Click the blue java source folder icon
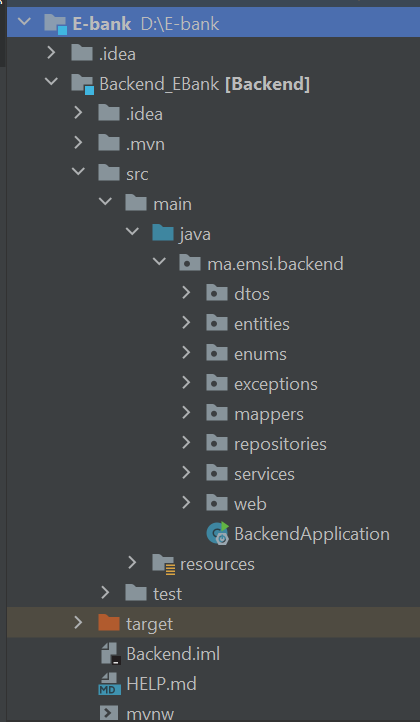 point(163,233)
